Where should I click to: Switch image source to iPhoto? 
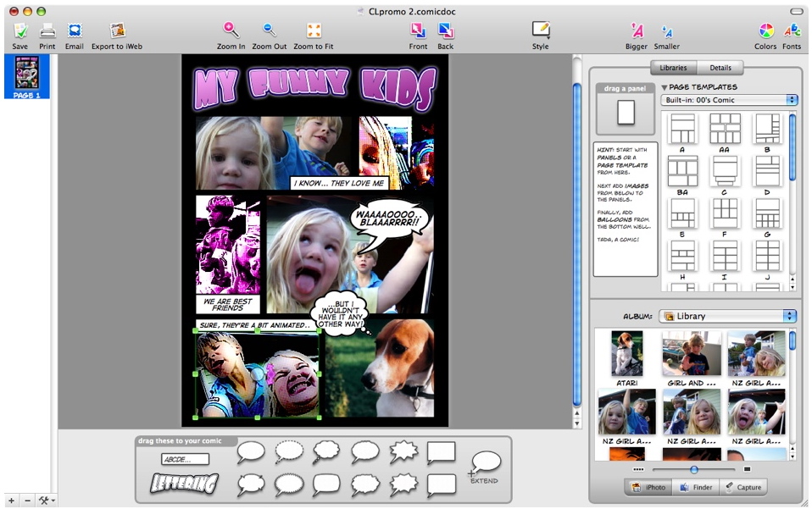(x=648, y=487)
